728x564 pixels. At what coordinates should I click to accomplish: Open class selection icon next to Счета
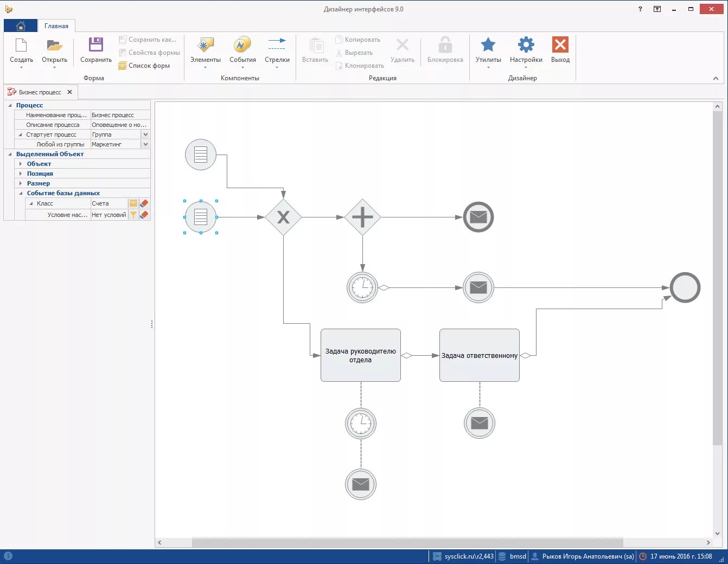tap(133, 203)
